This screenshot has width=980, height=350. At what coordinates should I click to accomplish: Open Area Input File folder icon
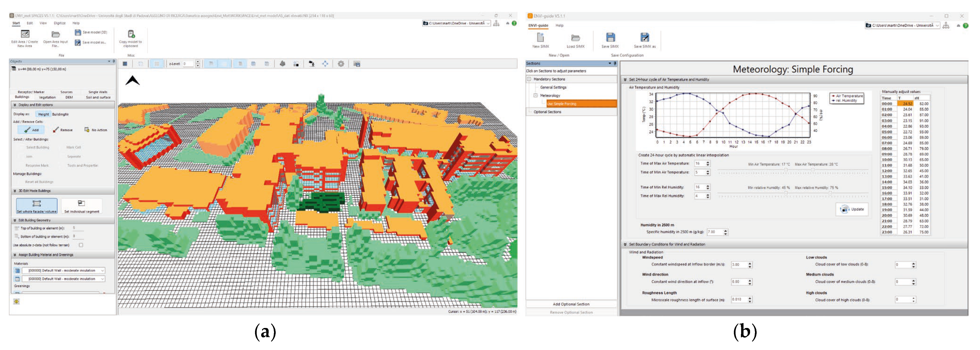click(x=56, y=34)
